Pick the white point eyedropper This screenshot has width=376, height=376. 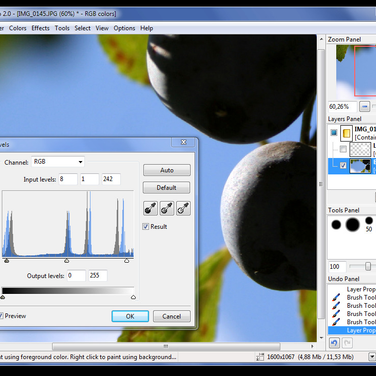click(183, 209)
